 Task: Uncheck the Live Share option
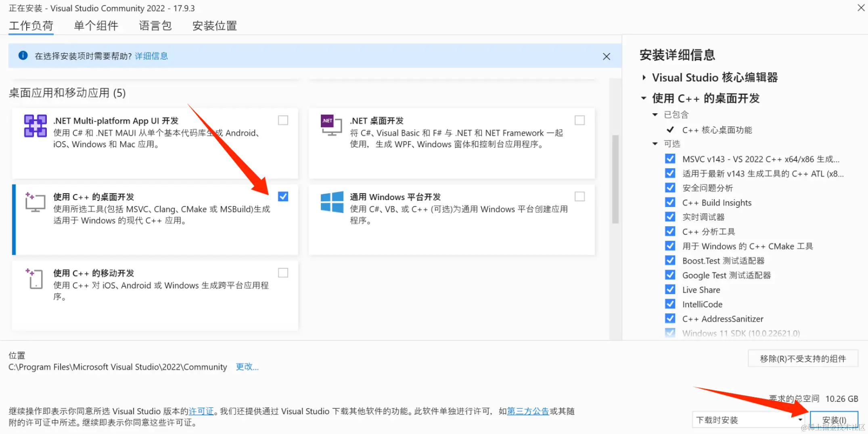point(670,289)
